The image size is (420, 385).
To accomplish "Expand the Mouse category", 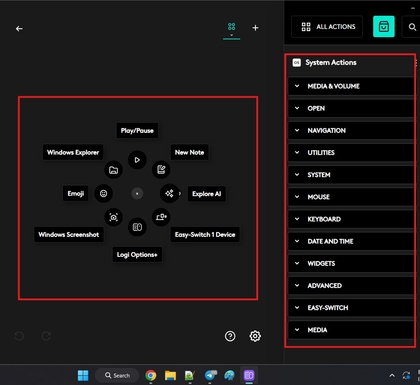I will click(x=351, y=197).
